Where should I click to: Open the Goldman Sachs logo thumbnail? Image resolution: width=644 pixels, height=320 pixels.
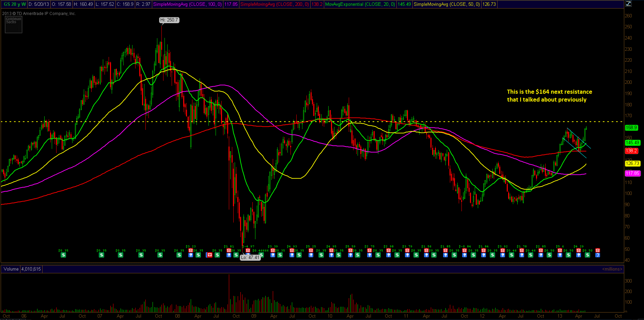(x=14, y=25)
